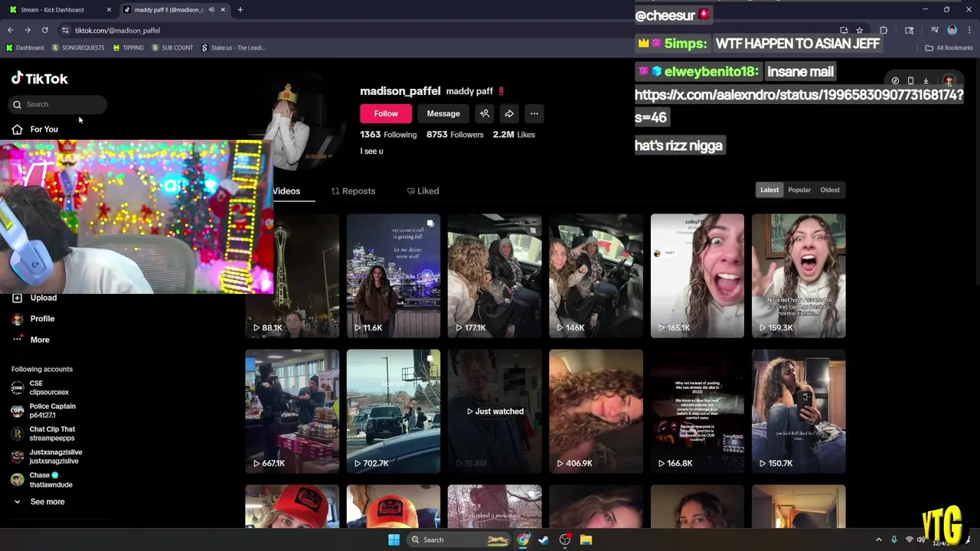Open the video with 702.7K views
980x551 pixels.
394,411
